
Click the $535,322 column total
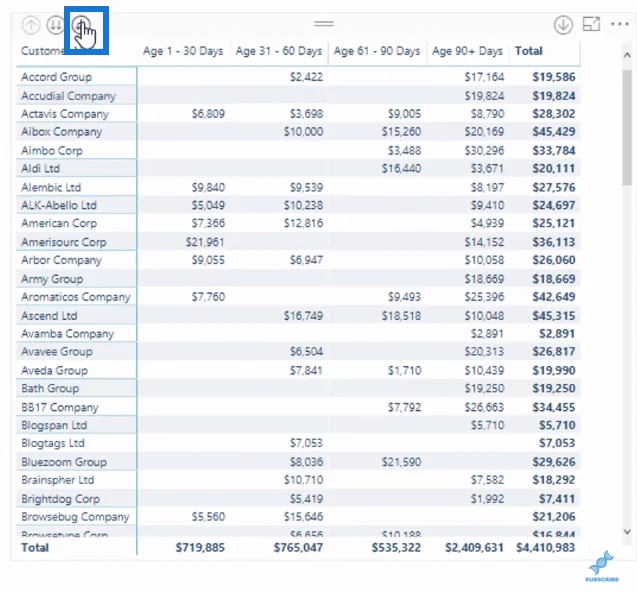pos(396,548)
